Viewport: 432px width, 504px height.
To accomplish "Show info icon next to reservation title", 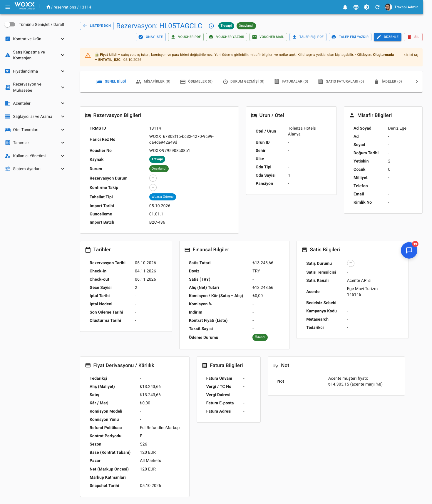I will [211, 26].
